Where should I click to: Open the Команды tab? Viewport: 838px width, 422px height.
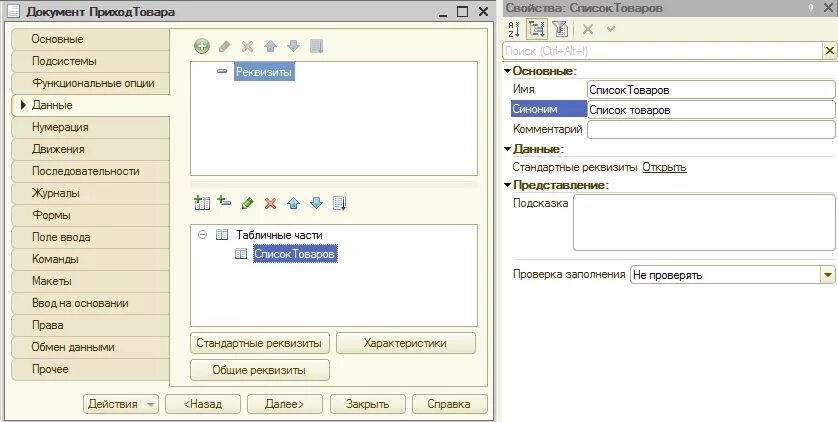(x=90, y=259)
